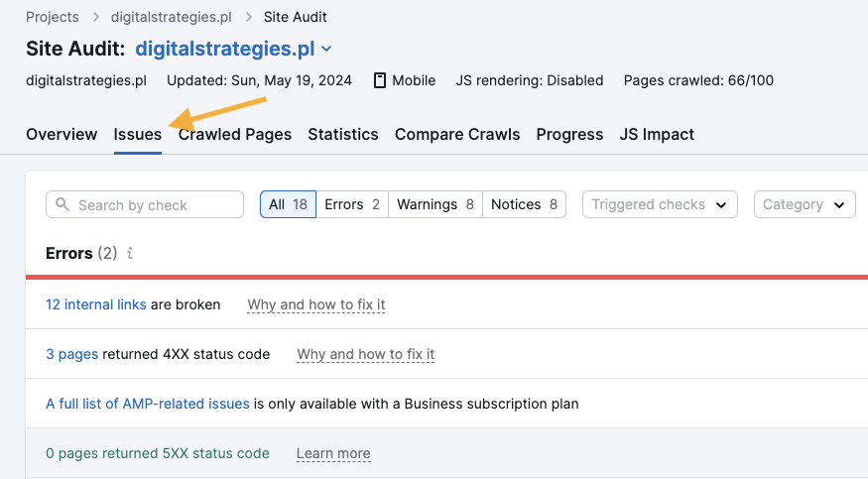This screenshot has height=479, width=868.
Task: Click the first breadcrumb chevron separator
Action: coord(95,17)
